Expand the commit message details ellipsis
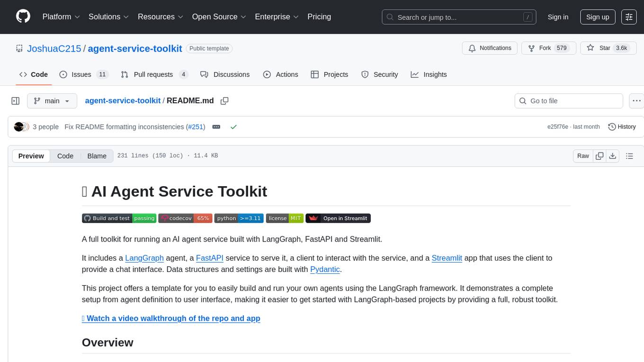 coord(216,127)
